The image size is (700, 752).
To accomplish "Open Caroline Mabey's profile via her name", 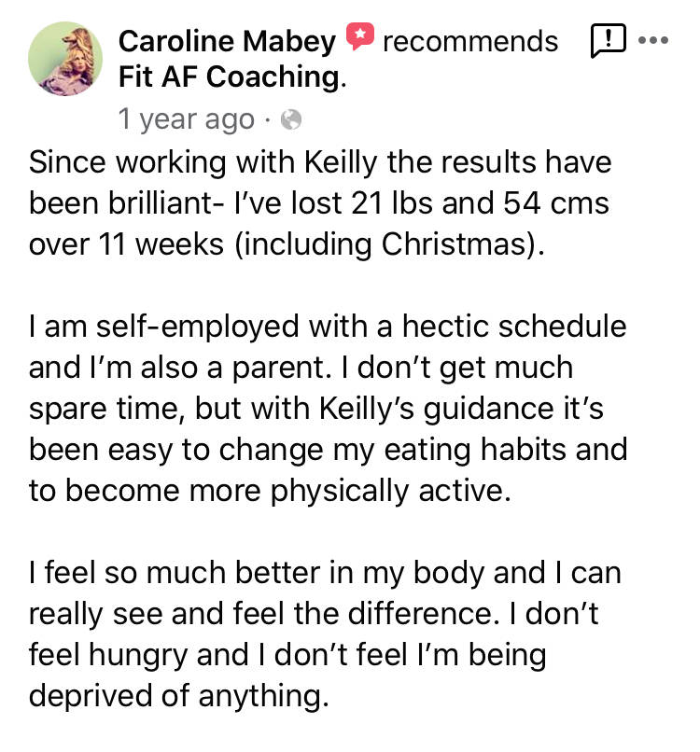I will (227, 41).
